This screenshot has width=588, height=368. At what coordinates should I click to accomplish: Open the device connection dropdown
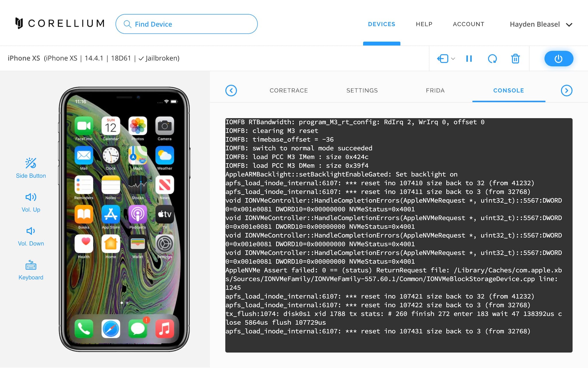[x=452, y=59]
